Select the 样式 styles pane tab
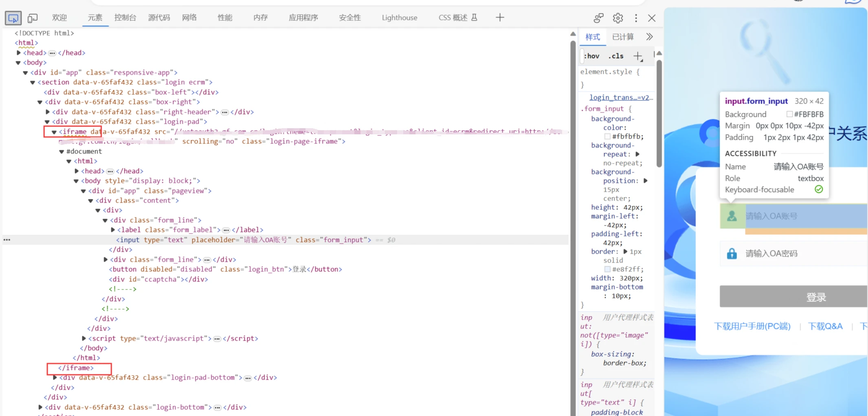Image resolution: width=868 pixels, height=416 pixels. coord(593,37)
